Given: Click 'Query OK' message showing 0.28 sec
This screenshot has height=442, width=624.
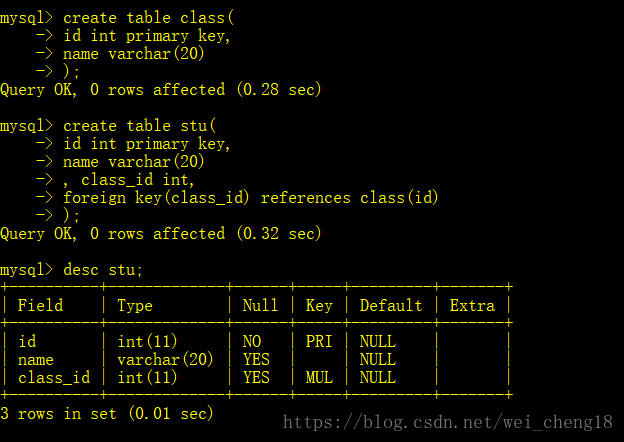Looking at the screenshot, I should point(161,90).
